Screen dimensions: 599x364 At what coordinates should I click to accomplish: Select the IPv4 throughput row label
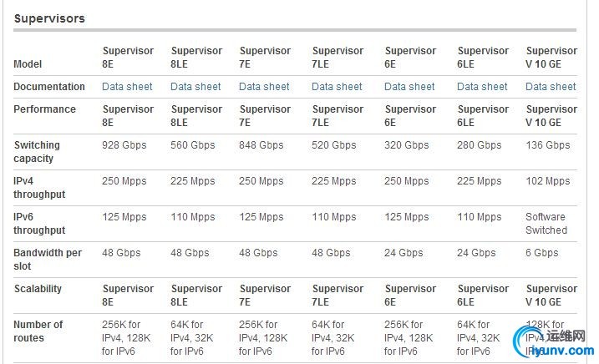click(x=39, y=188)
